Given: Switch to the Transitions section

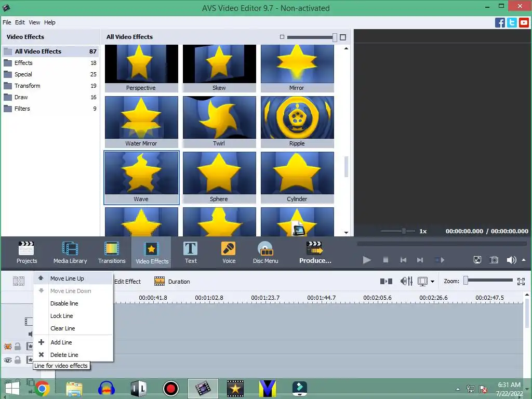Looking at the screenshot, I should click(x=112, y=252).
